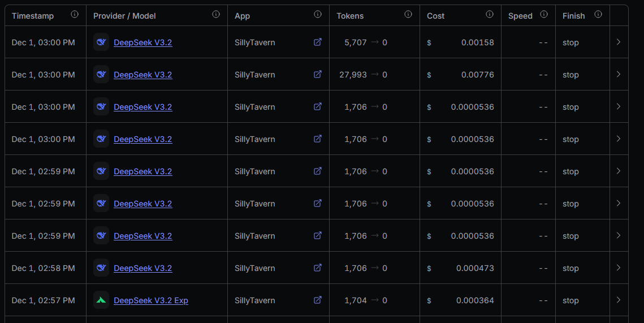
Task: Open DeepSeek V3.2 link in $0.00158 row
Action: (x=143, y=42)
